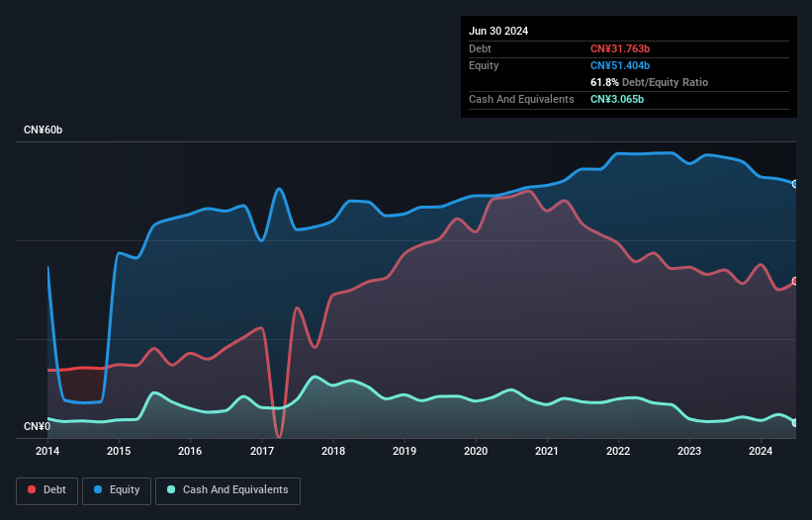Click the blue Equity endpoint marker
The image size is (812, 520).
795,184
